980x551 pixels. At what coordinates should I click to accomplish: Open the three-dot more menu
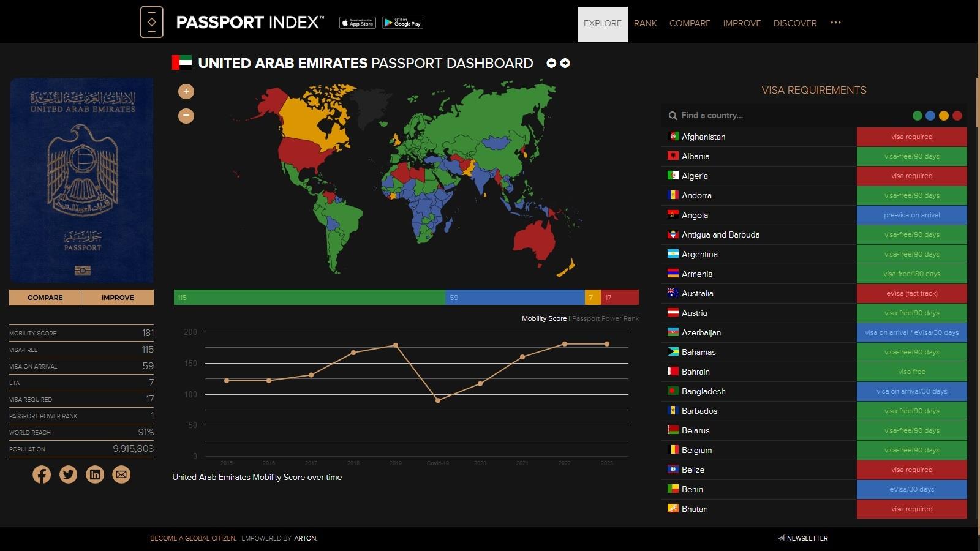tap(835, 23)
